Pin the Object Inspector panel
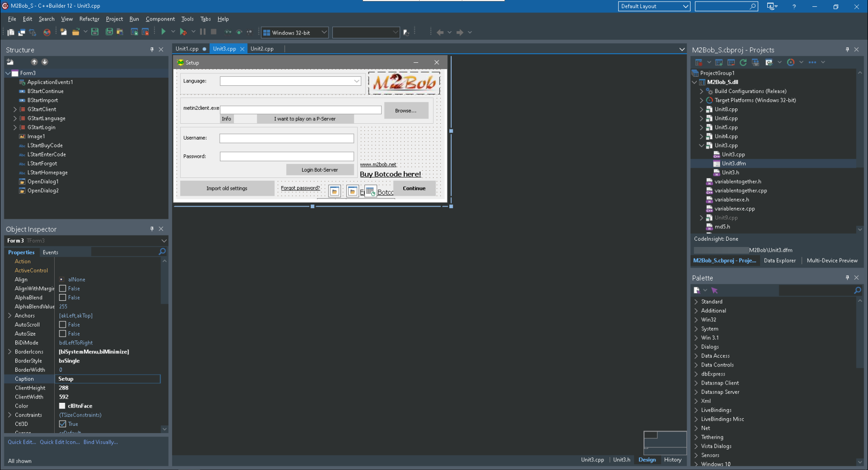Screen dimensions: 868x470 click(152, 229)
